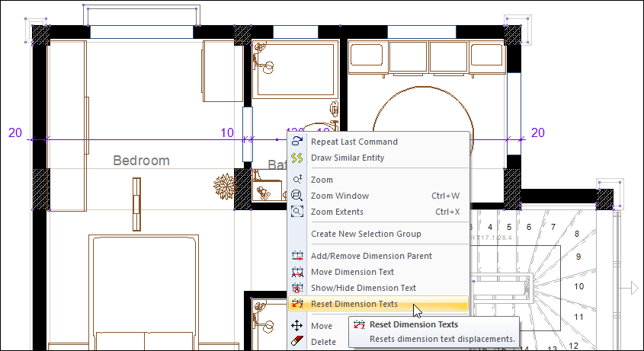Click the Show/Hide Dimension Text icon
Screen dimensions: 644x351
(x=298, y=288)
